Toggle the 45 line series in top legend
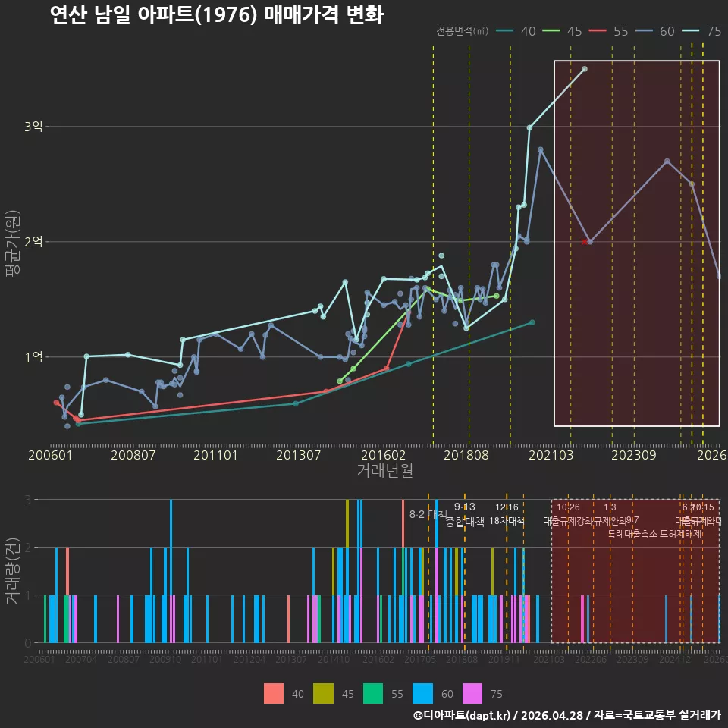Image resolution: width=728 pixels, height=728 pixels. click(x=562, y=31)
